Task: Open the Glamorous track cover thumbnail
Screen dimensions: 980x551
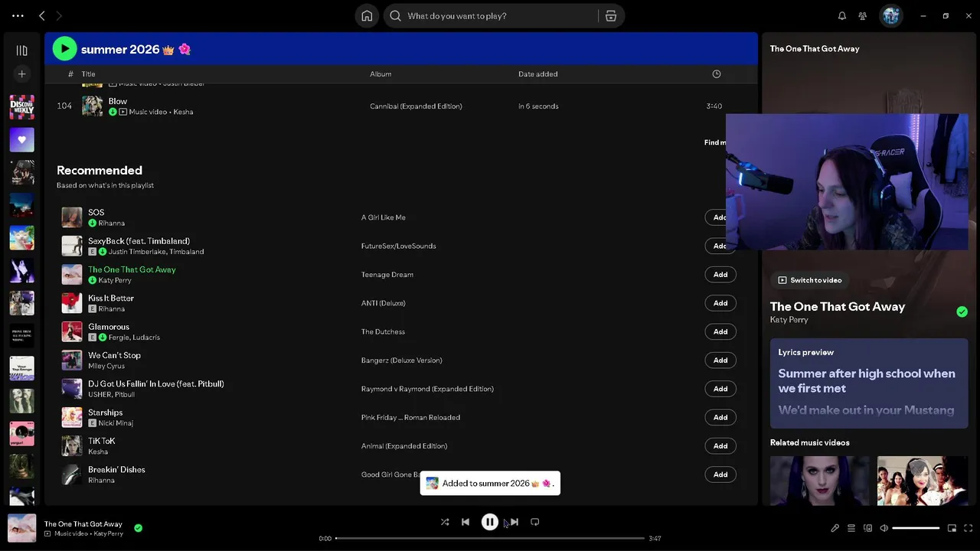Action: point(72,331)
